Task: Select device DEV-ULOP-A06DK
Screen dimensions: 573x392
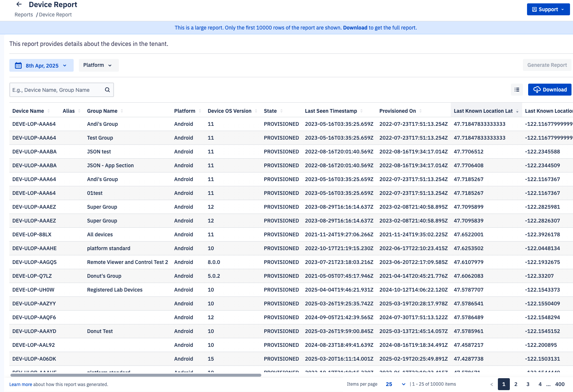Action: 34,359
